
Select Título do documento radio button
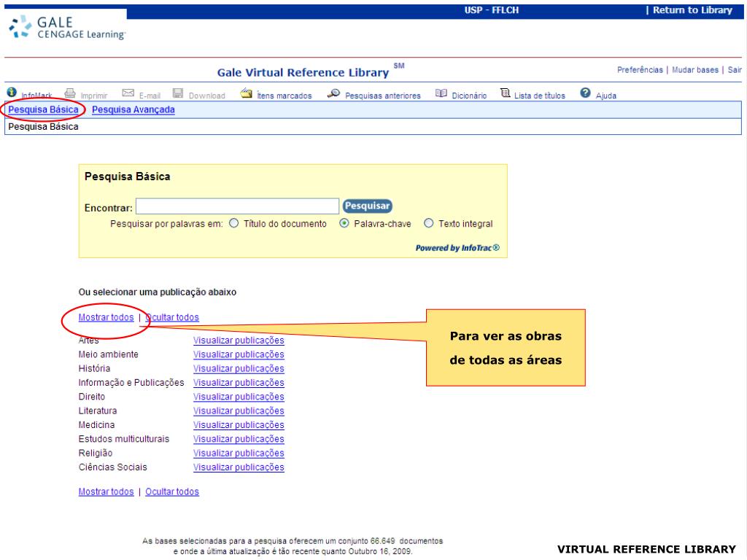pos(234,223)
